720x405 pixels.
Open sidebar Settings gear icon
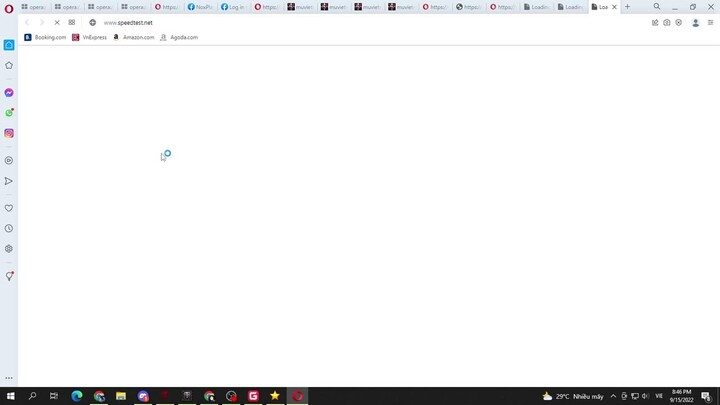[9, 248]
